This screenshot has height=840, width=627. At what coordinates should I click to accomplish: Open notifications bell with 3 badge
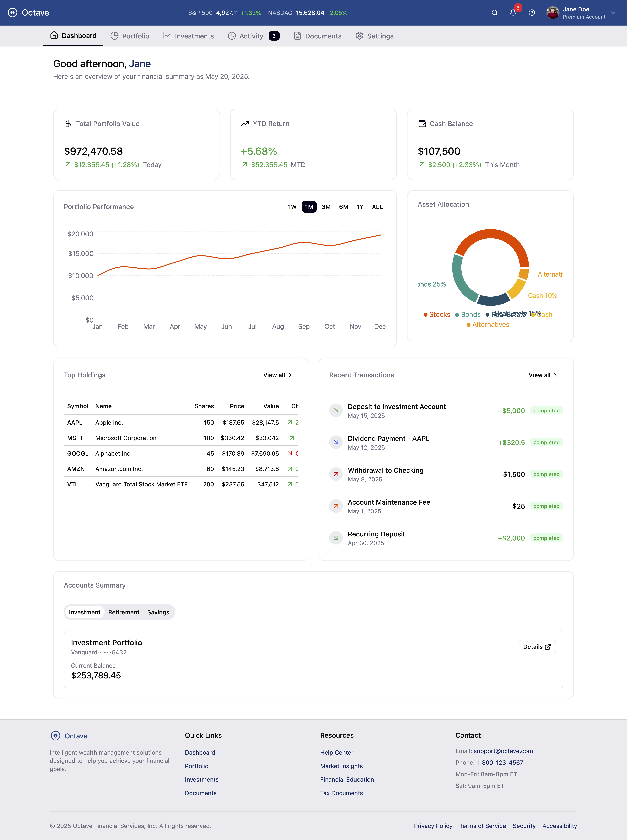513,13
